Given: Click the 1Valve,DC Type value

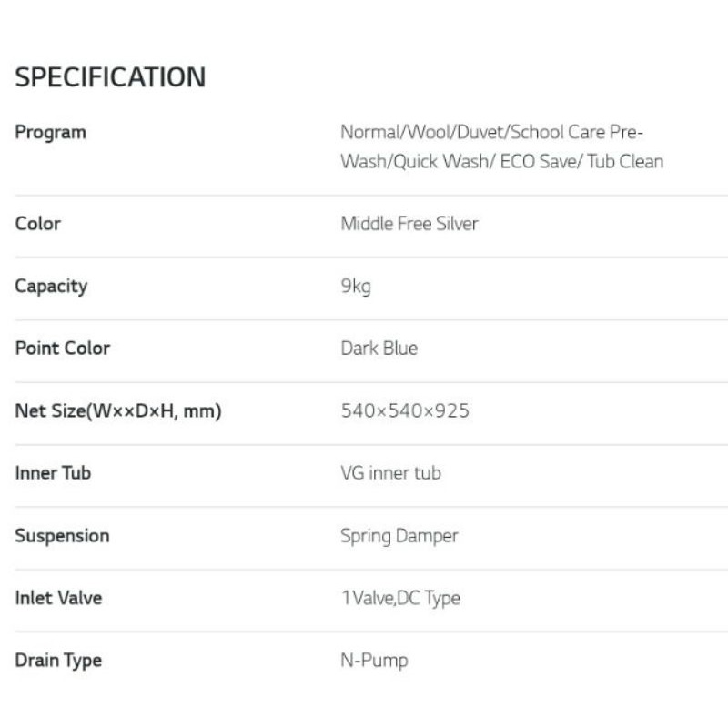Looking at the screenshot, I should click(x=399, y=598).
